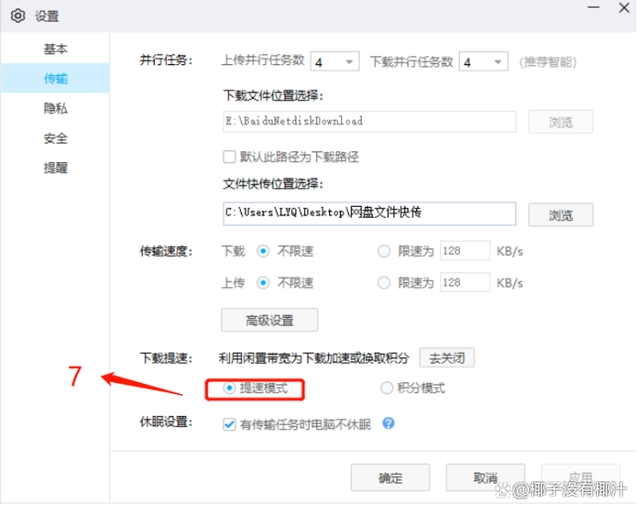This screenshot has width=640, height=512.
Task: Click the 上传 speed limit KB/s field
Action: coord(465,283)
